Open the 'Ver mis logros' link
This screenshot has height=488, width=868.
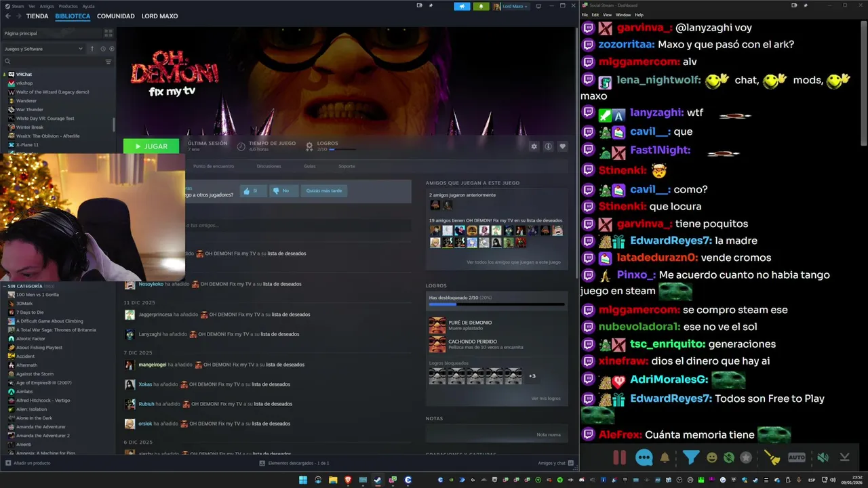click(546, 399)
